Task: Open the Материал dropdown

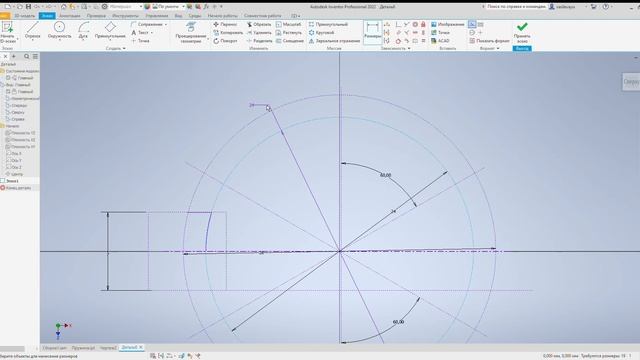Action: coord(126,7)
